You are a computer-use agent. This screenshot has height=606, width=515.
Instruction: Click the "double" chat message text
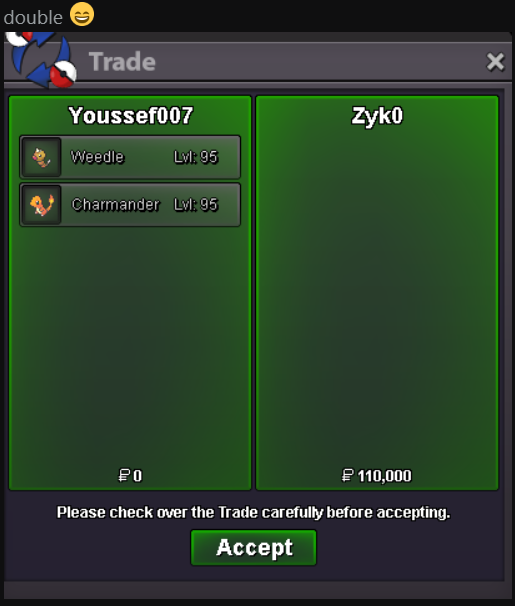(33, 17)
